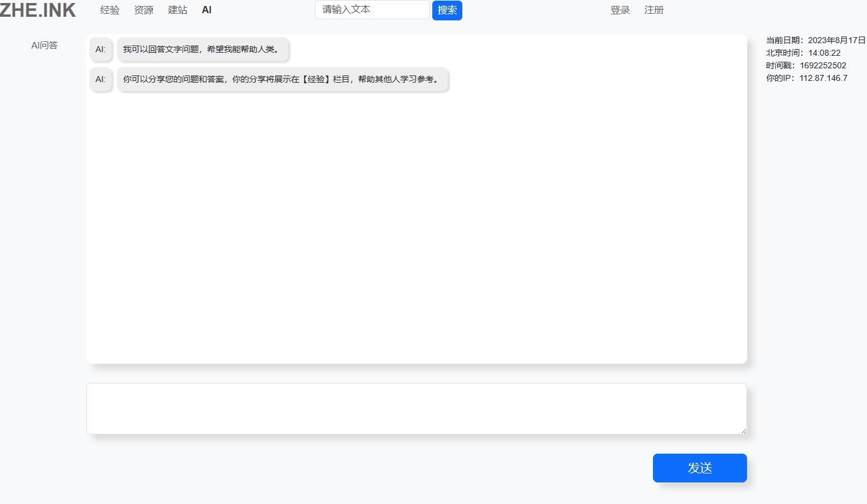This screenshot has height=504, width=867.
Task: Click the second AI: label bubble
Action: pyautogui.click(x=101, y=79)
